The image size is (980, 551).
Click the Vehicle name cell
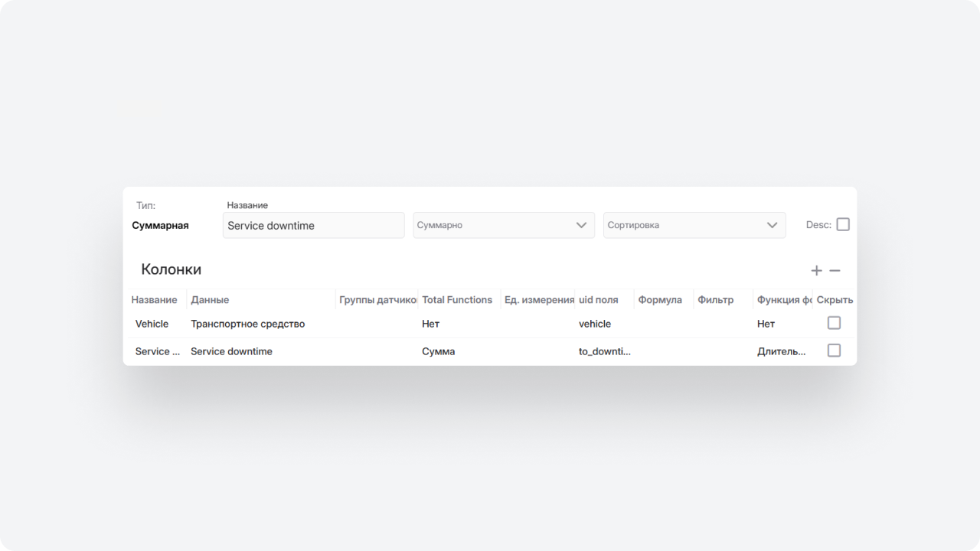coord(152,324)
